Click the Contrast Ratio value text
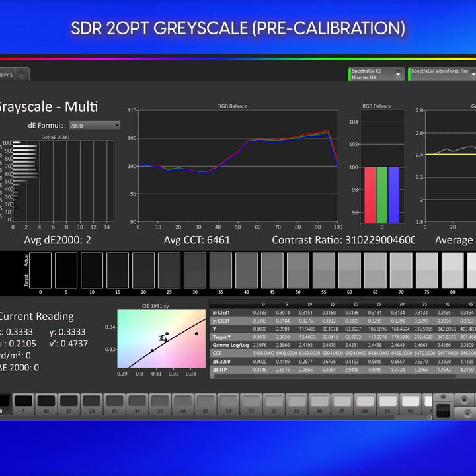Screen dimensions: 476x476 pos(380,240)
